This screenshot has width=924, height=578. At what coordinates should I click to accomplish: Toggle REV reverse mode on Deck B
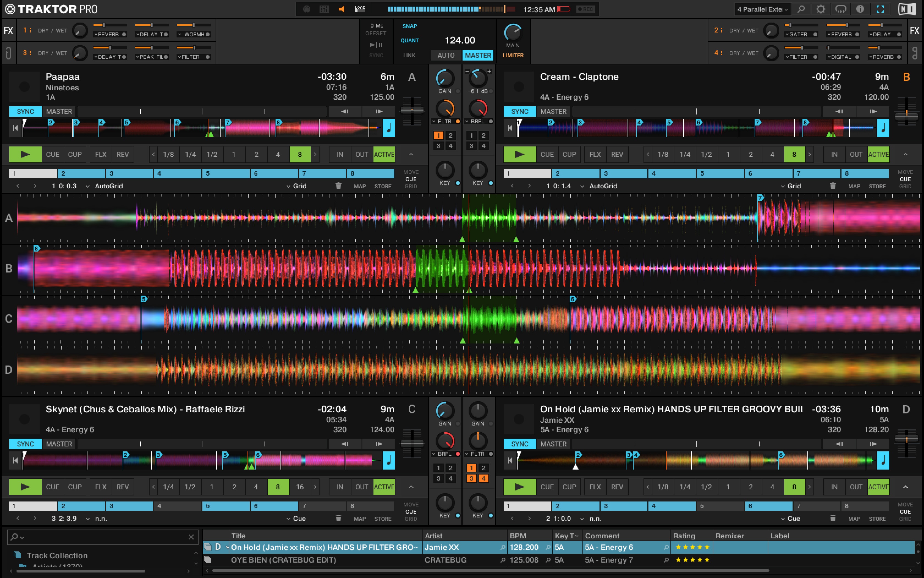(x=617, y=154)
